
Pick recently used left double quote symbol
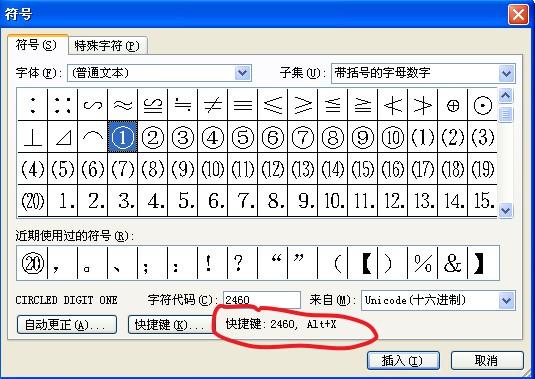tap(272, 263)
